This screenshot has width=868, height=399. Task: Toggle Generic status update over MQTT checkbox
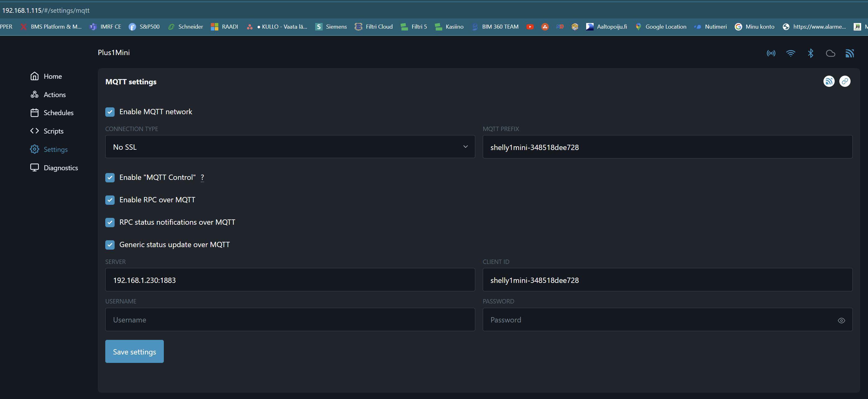click(110, 245)
